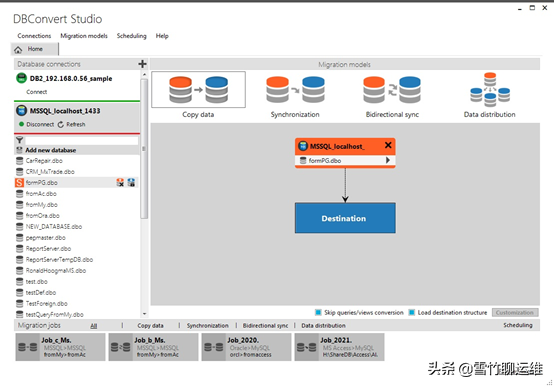Screen dimensions: 554x387
Task: Select CRM_MxTrade.dbo database
Action: pos(50,172)
